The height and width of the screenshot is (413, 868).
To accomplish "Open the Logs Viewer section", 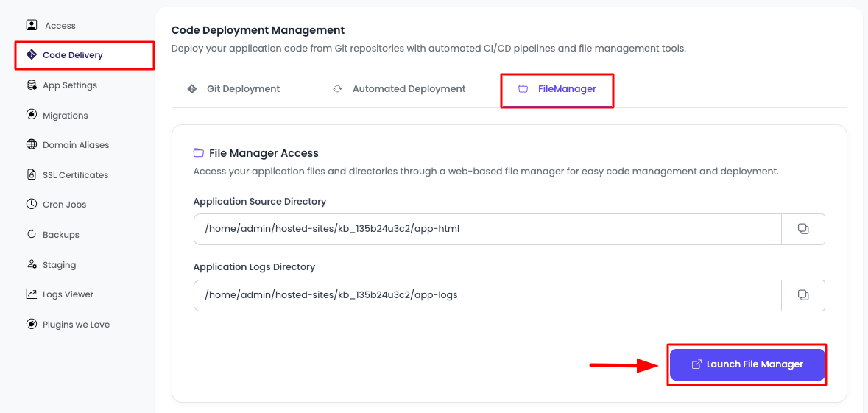I will (68, 294).
